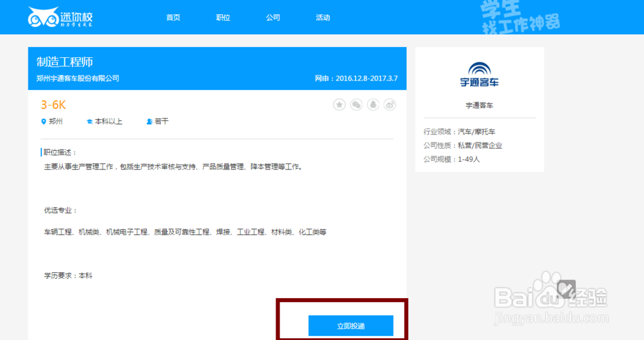Click the job description sentence starting 主要从事生产管理工作
Image resolution: width=644 pixels, height=340 pixels.
174,167
